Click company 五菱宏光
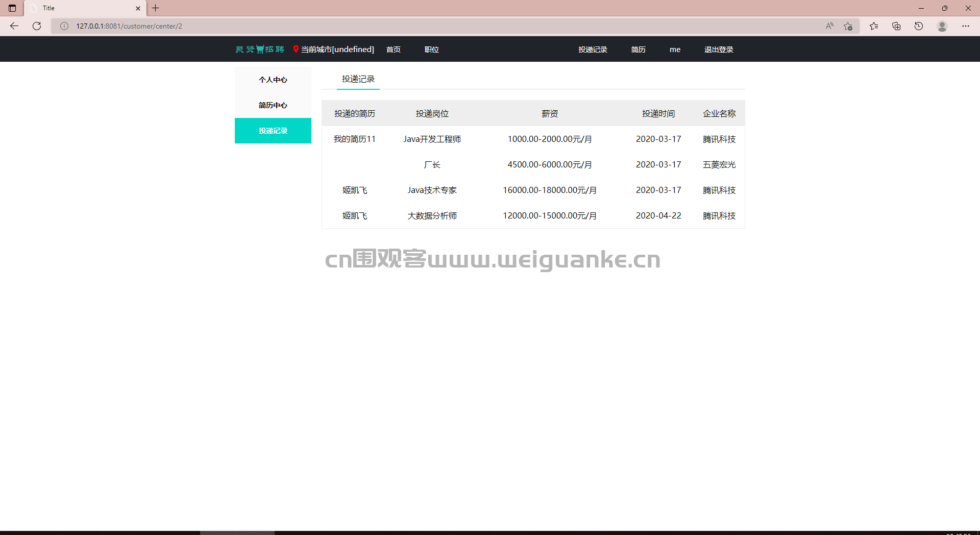The image size is (980, 535). tap(719, 164)
